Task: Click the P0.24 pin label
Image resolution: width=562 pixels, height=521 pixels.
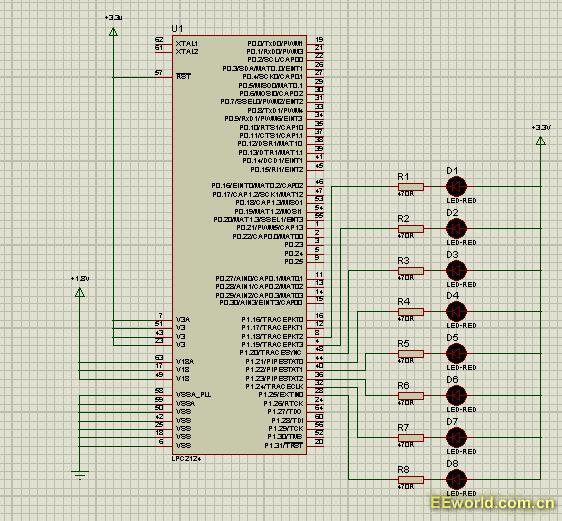Action: click(x=294, y=253)
